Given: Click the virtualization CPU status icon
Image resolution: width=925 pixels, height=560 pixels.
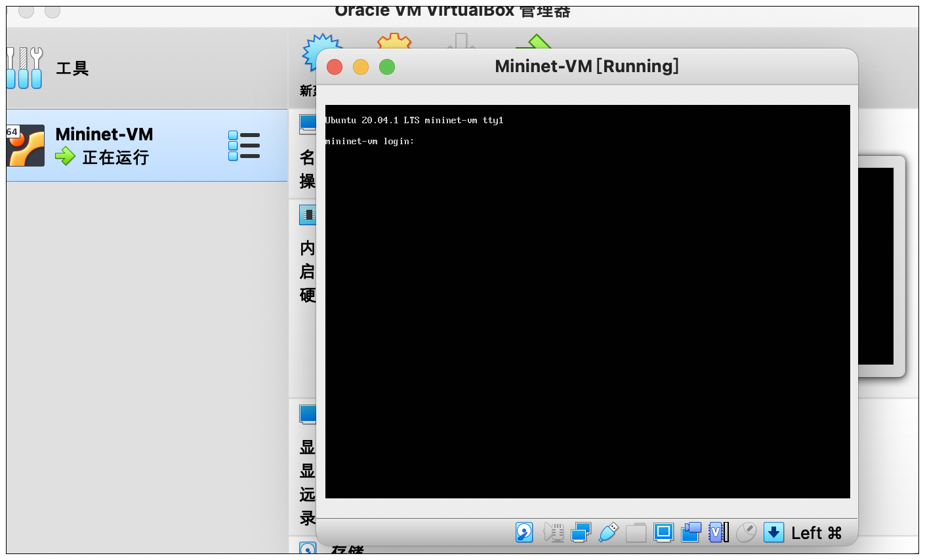Looking at the screenshot, I should [718, 532].
